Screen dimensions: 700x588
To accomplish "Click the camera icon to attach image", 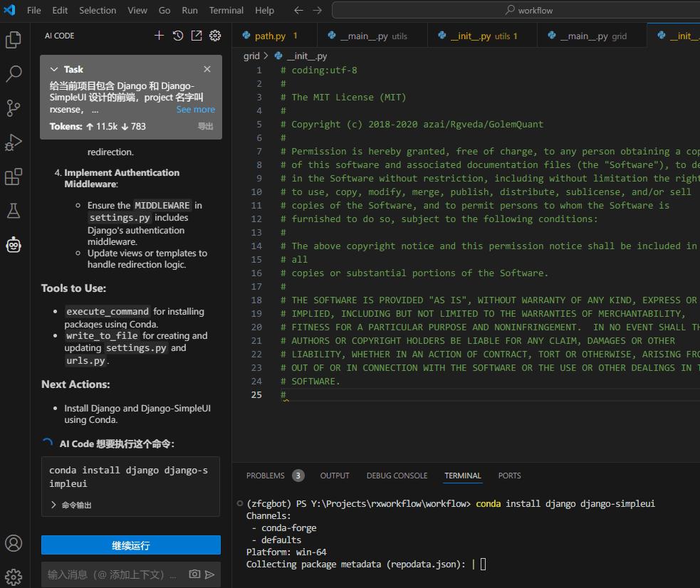I will tap(194, 574).
